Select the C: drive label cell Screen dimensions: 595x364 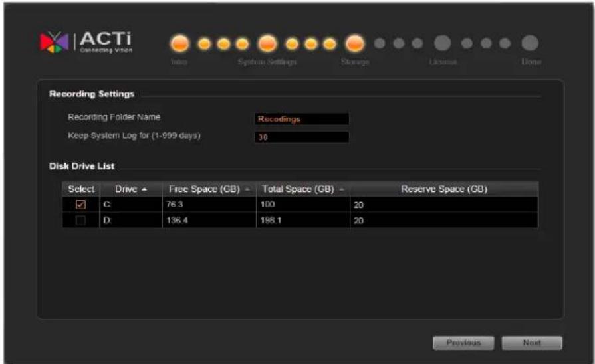(131, 205)
